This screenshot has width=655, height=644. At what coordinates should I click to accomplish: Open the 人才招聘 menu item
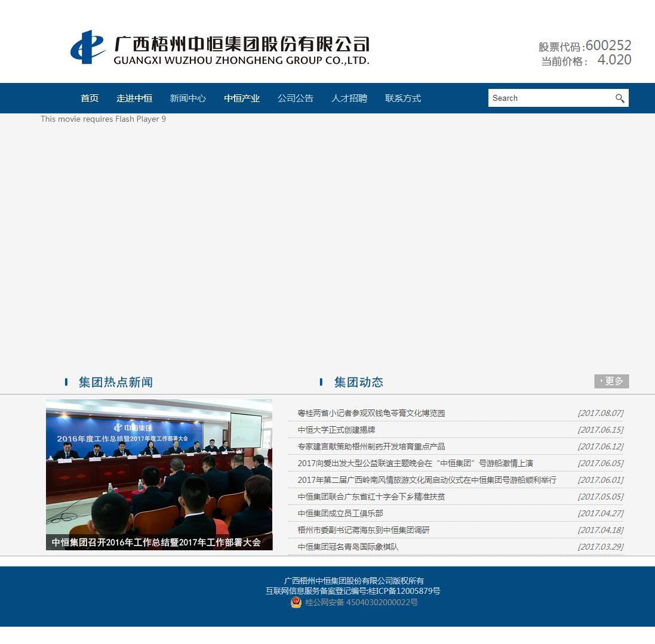click(x=349, y=98)
